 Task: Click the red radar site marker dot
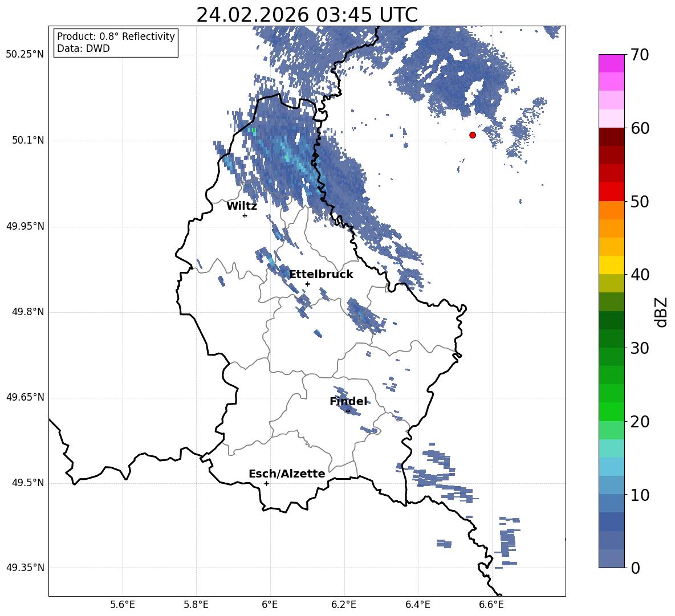(473, 135)
